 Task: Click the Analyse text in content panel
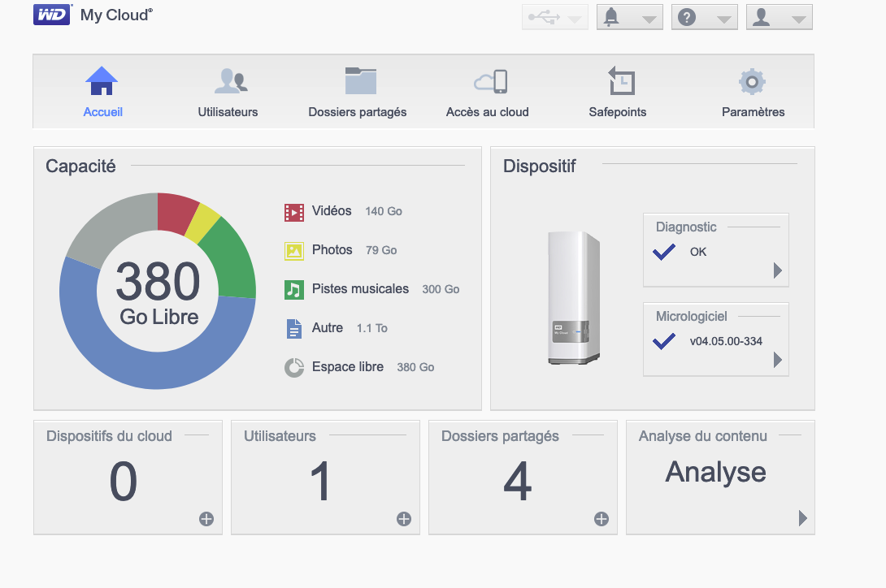tap(715, 472)
